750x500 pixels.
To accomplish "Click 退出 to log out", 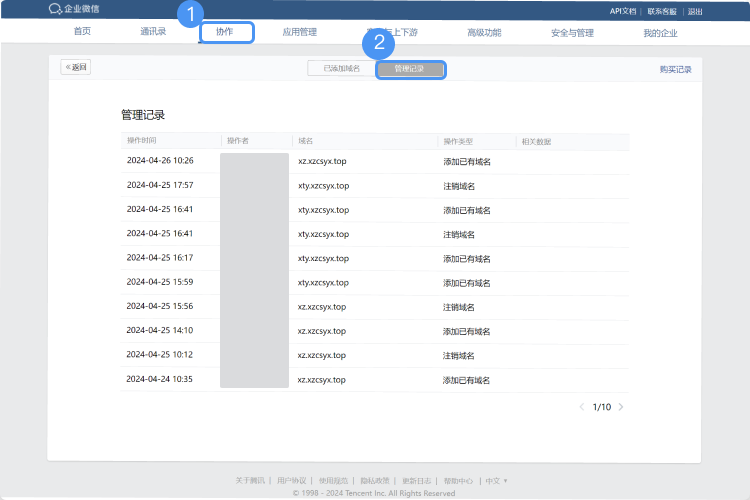I will point(695,11).
